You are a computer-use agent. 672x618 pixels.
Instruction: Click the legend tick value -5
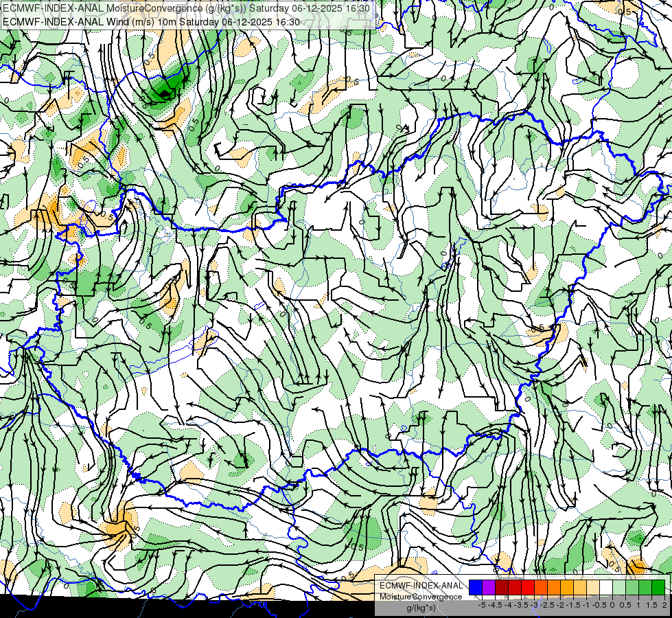[482, 605]
